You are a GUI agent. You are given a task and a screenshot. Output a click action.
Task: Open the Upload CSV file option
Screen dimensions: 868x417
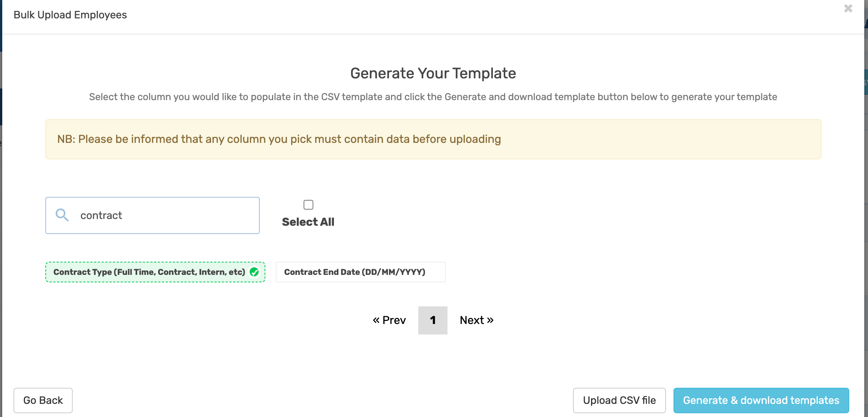(620, 400)
